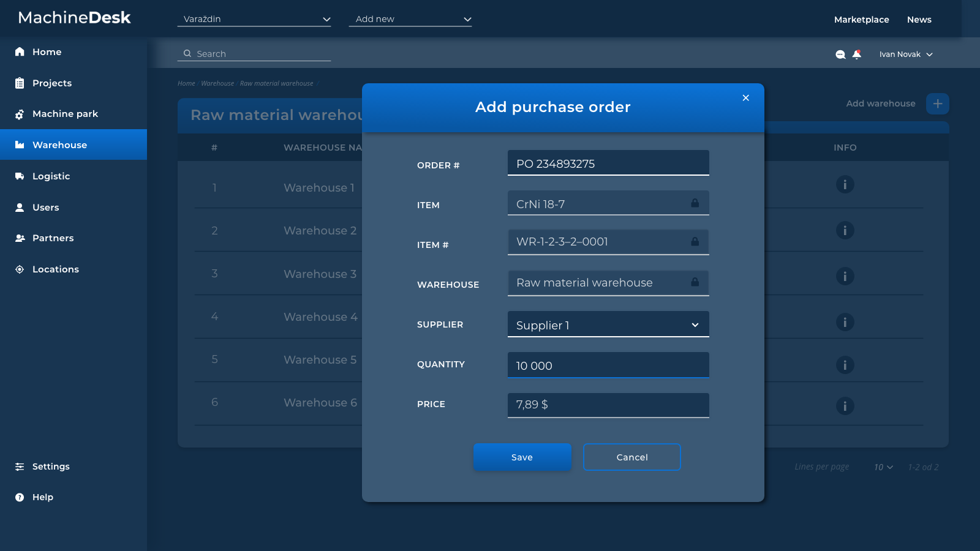This screenshot has height=551, width=980.
Task: Open the Marketplace link
Action: point(861,20)
